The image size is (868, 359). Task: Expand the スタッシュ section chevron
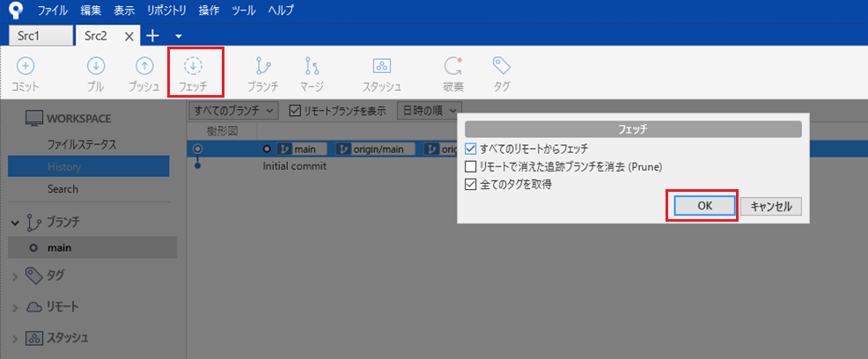[x=16, y=339]
